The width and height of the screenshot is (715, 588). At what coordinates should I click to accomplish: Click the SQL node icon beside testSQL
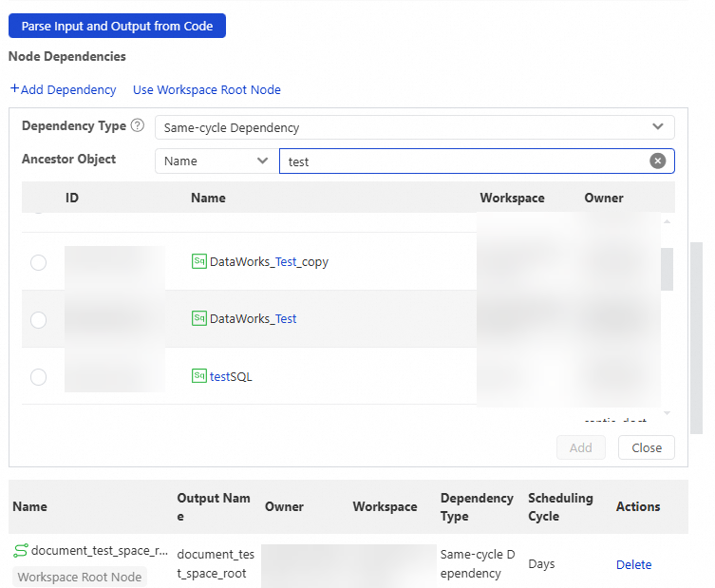click(x=199, y=376)
